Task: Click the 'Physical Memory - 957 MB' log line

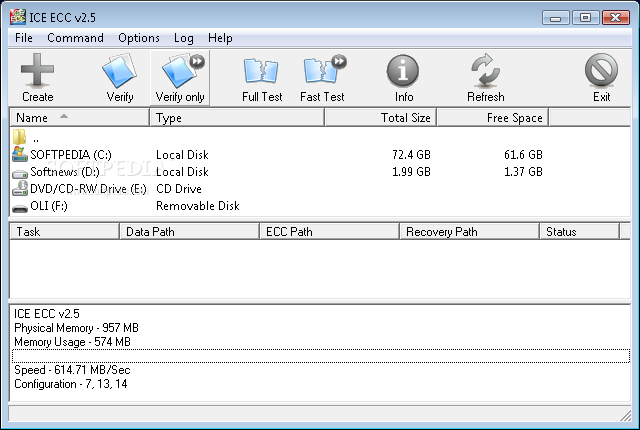Action: pos(76,328)
